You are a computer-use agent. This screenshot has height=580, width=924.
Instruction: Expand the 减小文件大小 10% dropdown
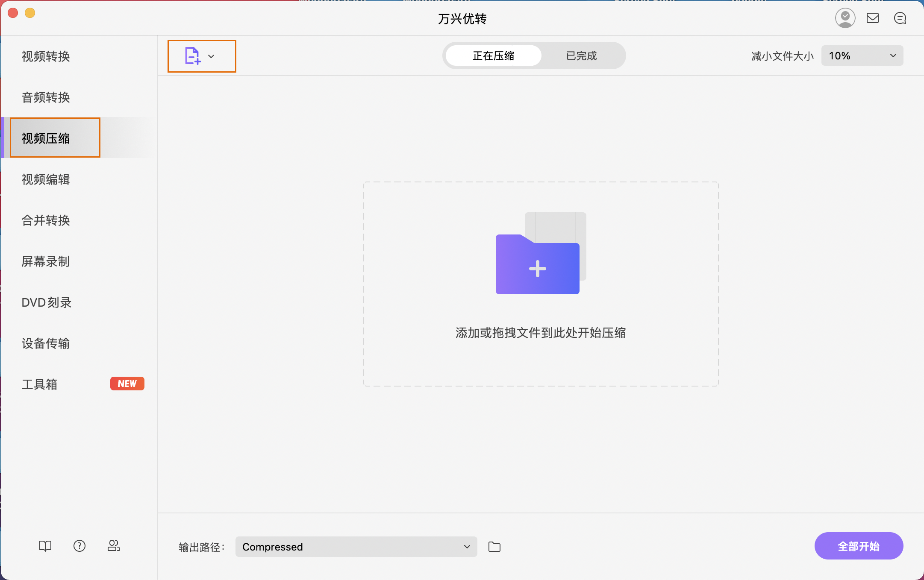coord(862,56)
